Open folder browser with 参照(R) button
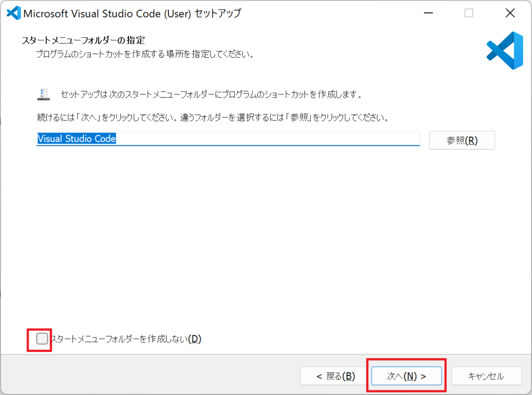The image size is (532, 395). [x=462, y=140]
